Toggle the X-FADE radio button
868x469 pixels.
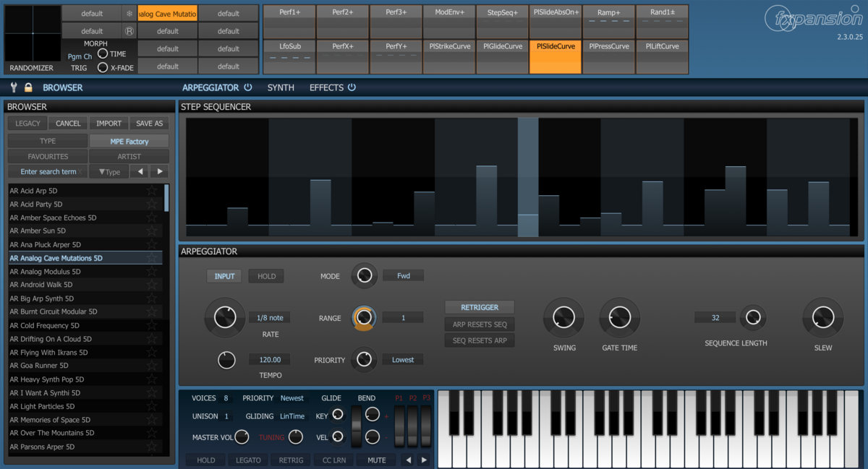pos(103,67)
